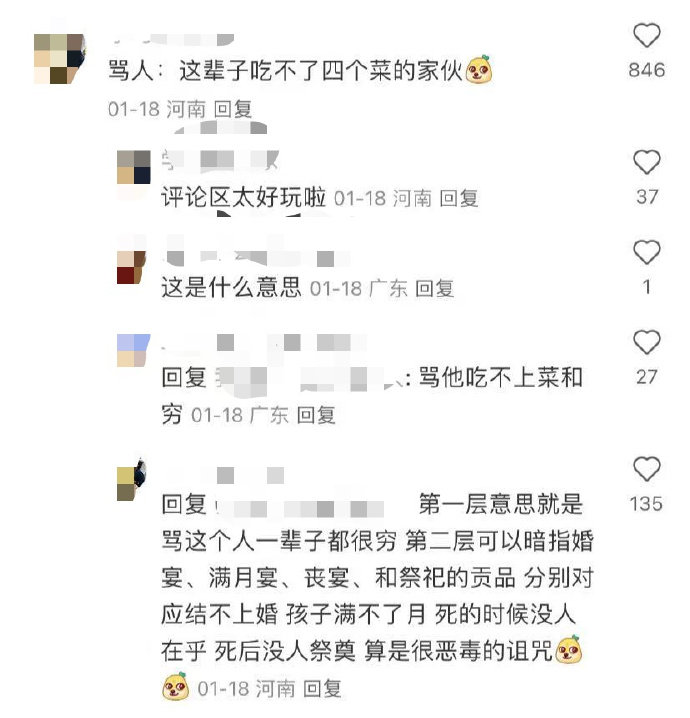Reply to 骂他吃不上菜和穷 comment
The height and width of the screenshot is (718, 690).
[x=316, y=415]
